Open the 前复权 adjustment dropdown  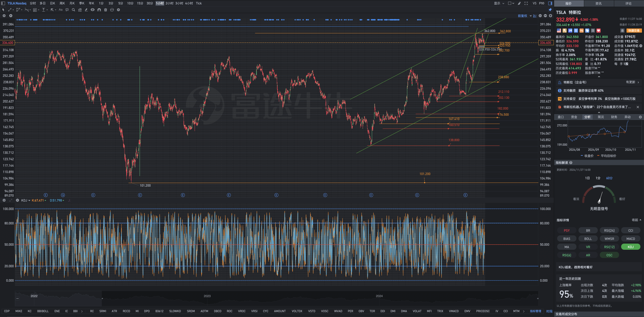pyautogui.click(x=525, y=16)
